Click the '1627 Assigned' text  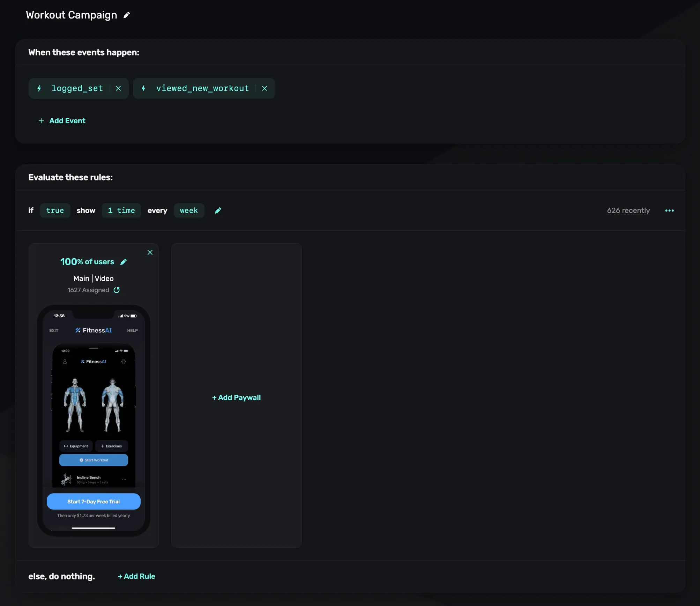click(88, 290)
